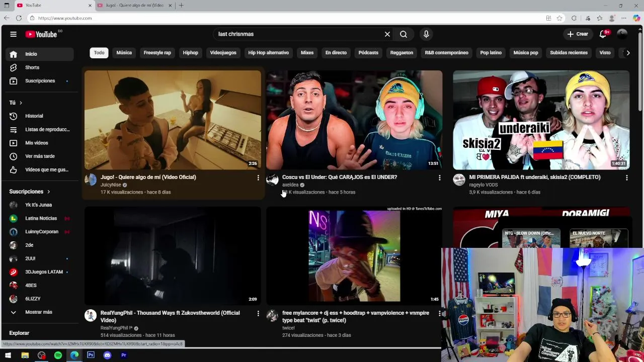This screenshot has width=644, height=362.
Task: Activate voice search microphone
Action: click(x=426, y=34)
